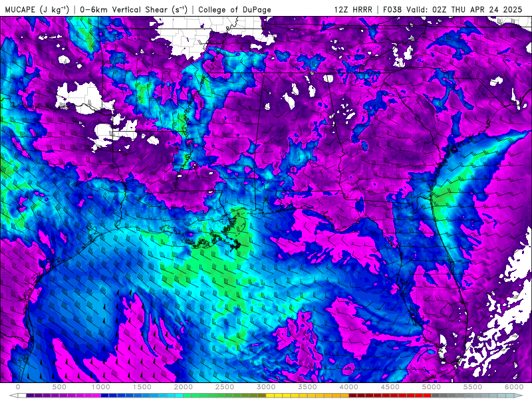Click the 3000 value on the color scale
The image size is (532, 399).
click(x=267, y=387)
